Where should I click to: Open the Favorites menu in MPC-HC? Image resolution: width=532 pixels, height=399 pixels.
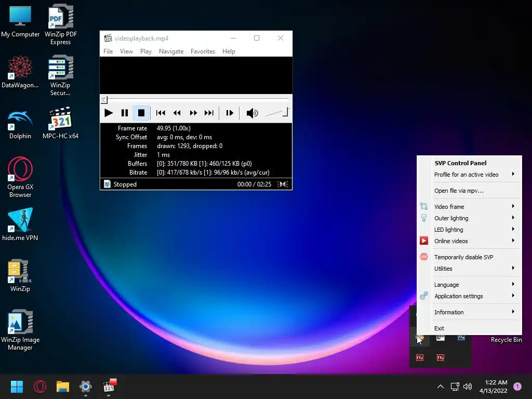click(203, 51)
